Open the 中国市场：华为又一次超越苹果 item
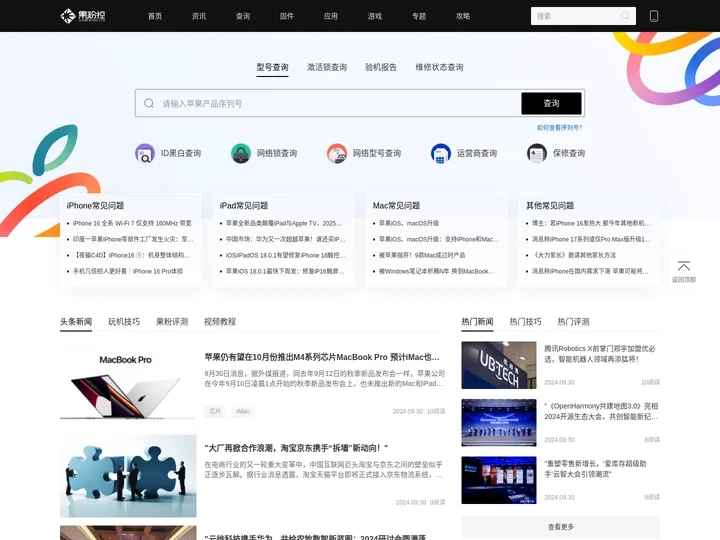 [x=286, y=239]
